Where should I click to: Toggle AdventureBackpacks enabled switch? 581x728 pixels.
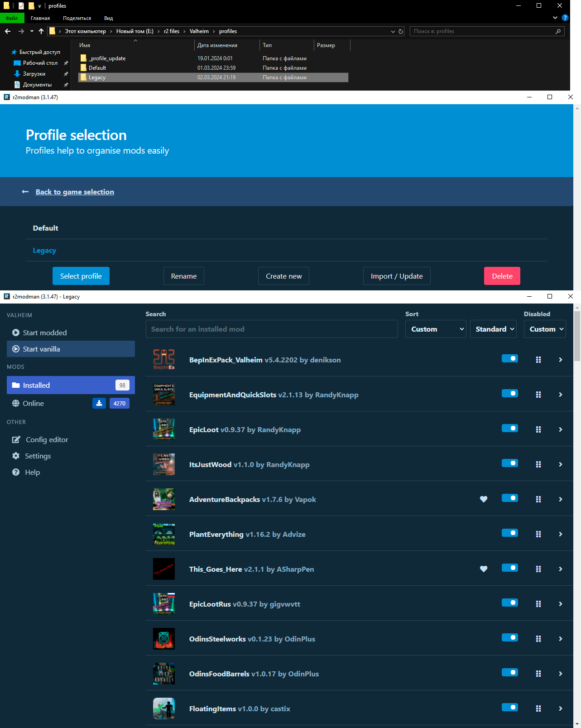coord(510,498)
